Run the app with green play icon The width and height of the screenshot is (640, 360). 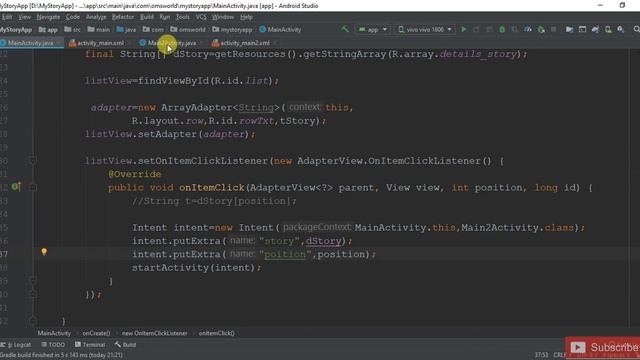(x=464, y=29)
